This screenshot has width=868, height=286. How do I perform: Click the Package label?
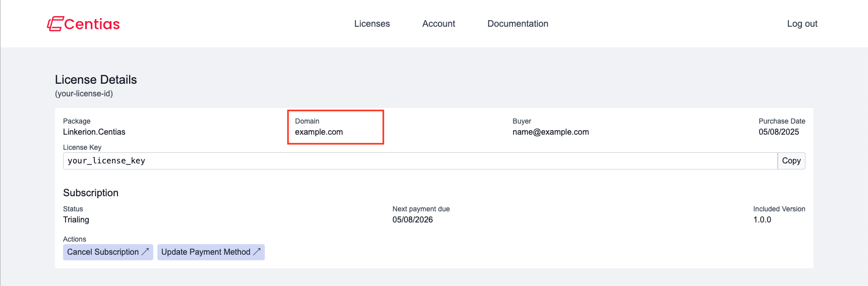(x=77, y=121)
